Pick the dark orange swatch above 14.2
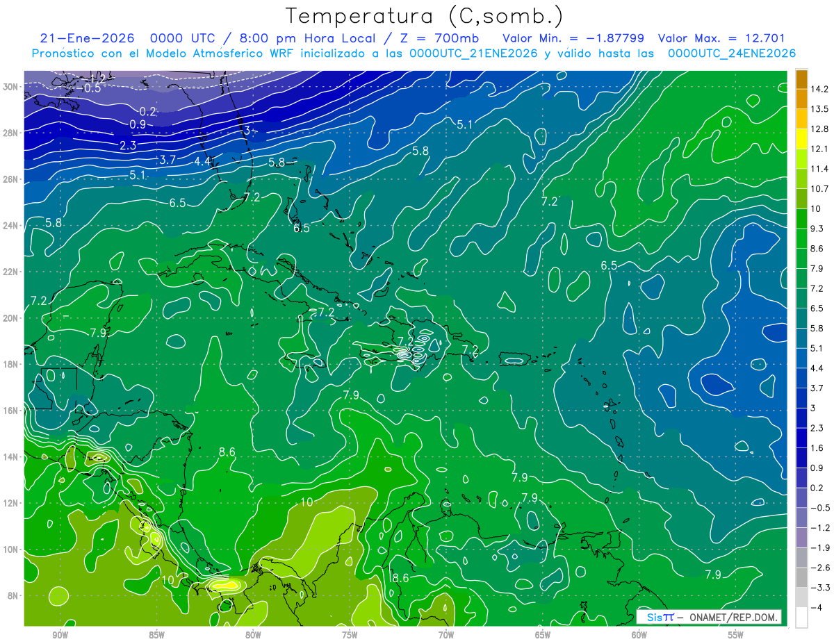834x644 pixels. click(x=801, y=79)
